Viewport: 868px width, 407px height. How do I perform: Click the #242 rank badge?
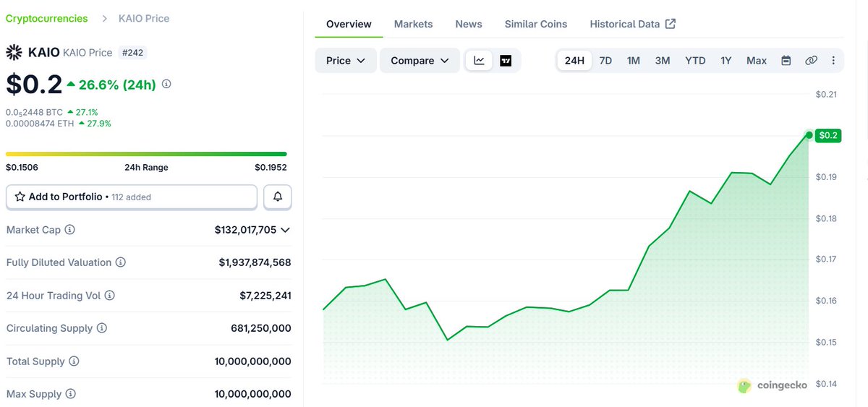(132, 52)
